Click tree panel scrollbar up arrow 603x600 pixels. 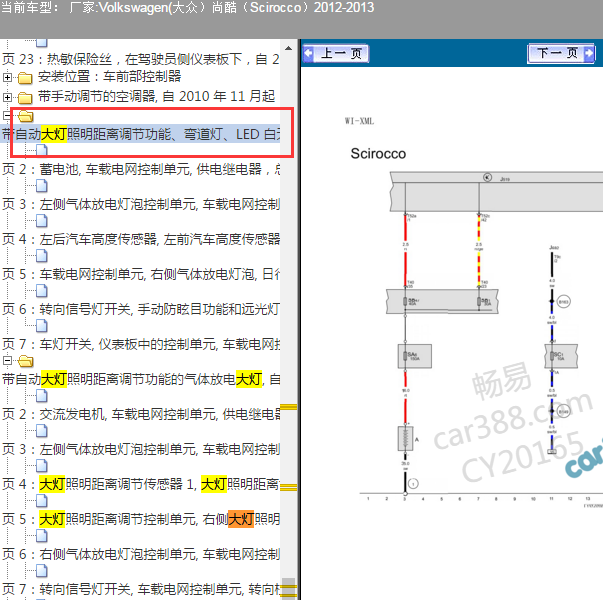(x=288, y=48)
